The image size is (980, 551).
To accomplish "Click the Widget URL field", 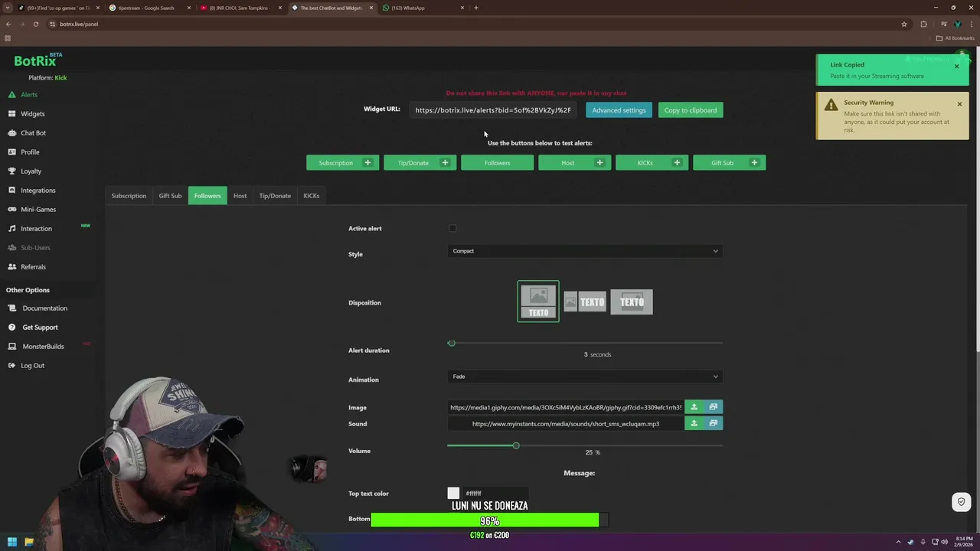I will pos(493,110).
